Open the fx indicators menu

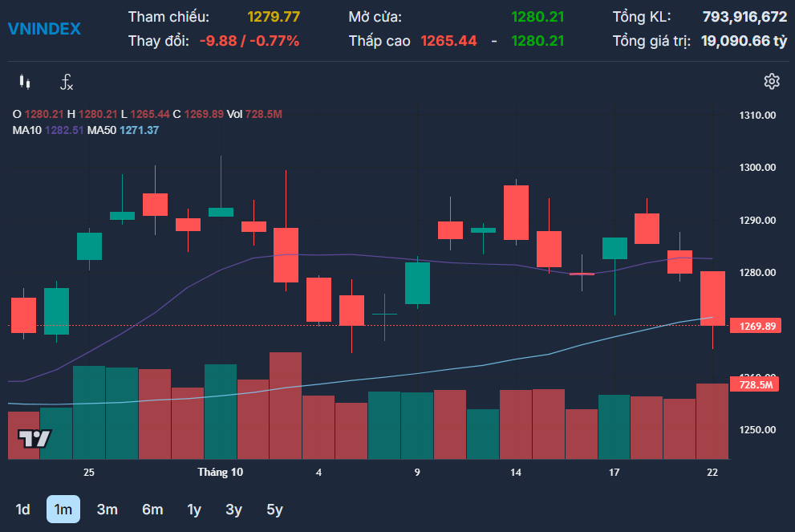[x=67, y=82]
